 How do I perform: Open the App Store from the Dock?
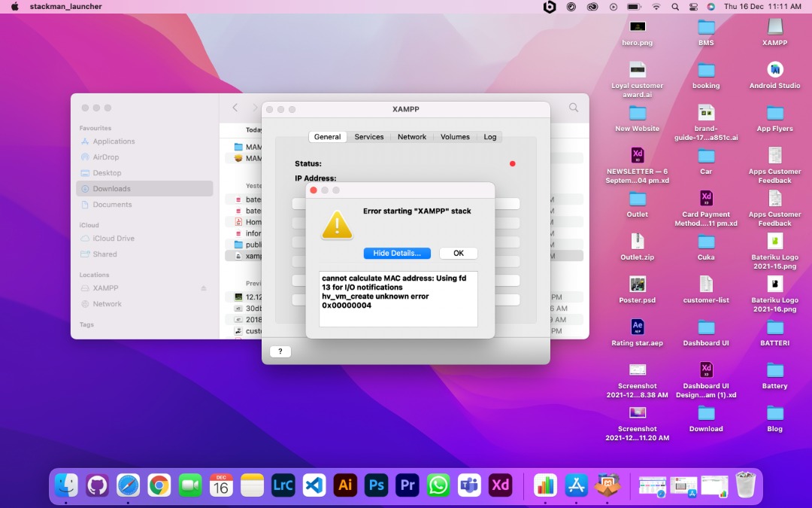(x=576, y=485)
